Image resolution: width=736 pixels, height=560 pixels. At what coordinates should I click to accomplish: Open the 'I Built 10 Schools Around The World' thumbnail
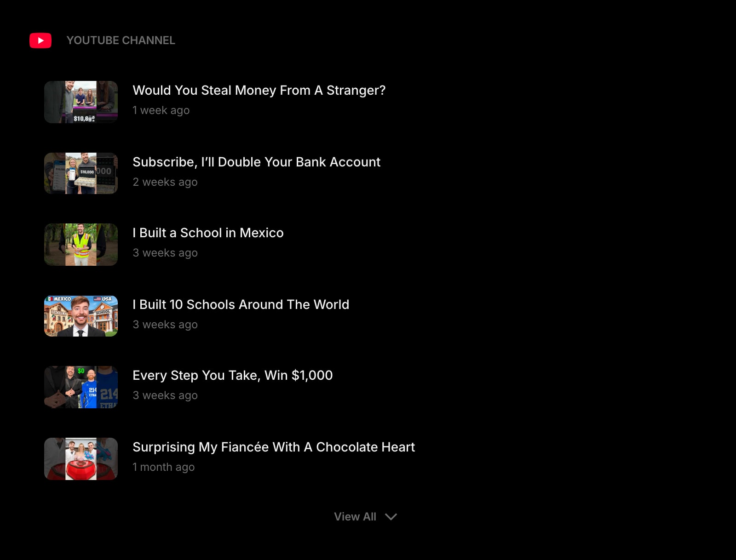[80, 315]
